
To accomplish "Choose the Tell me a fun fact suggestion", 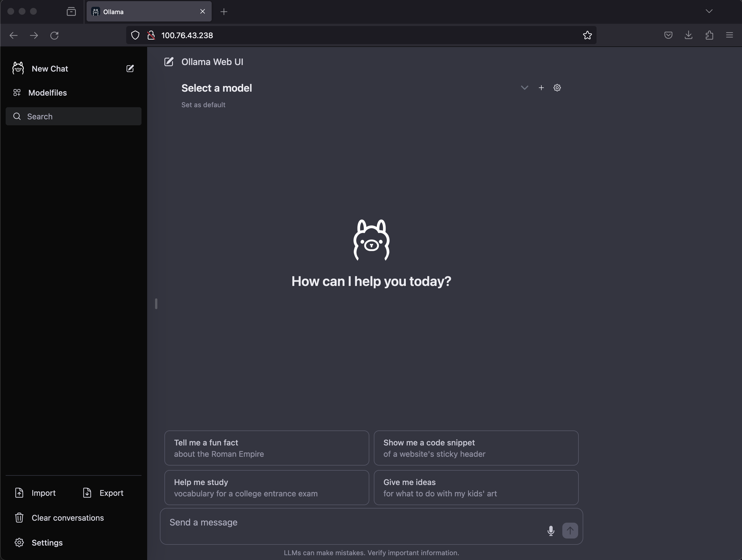I will click(267, 448).
